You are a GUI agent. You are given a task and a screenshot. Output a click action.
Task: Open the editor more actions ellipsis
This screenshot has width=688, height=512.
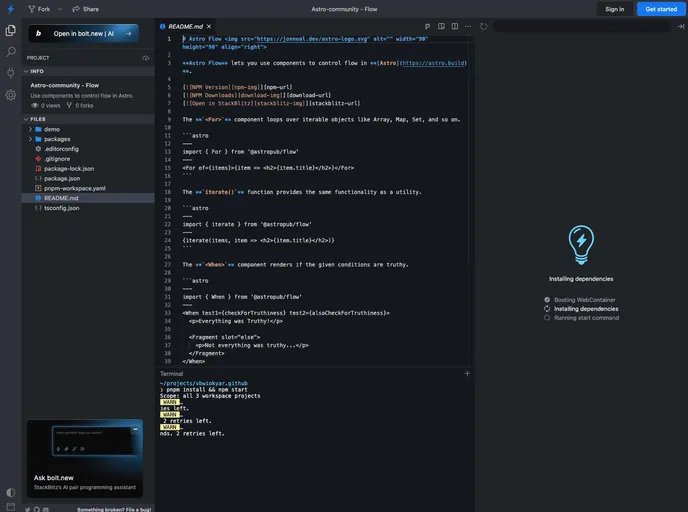[468, 26]
